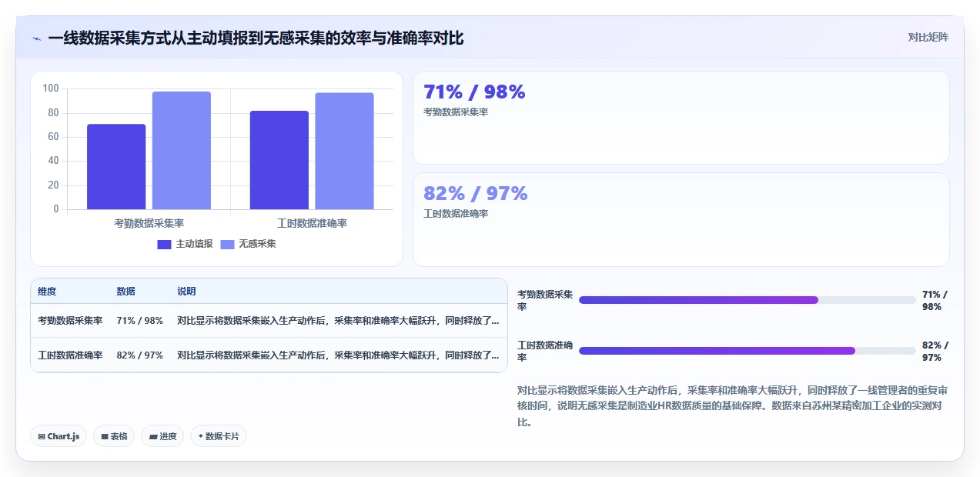Click the 数据 column header
Image resolution: width=980 pixels, height=477 pixels.
tap(126, 292)
